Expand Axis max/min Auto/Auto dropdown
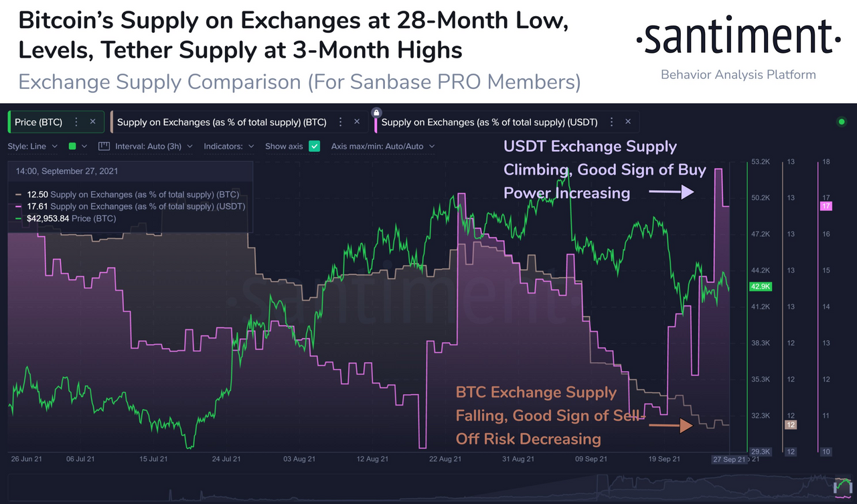857x504 pixels. click(384, 146)
